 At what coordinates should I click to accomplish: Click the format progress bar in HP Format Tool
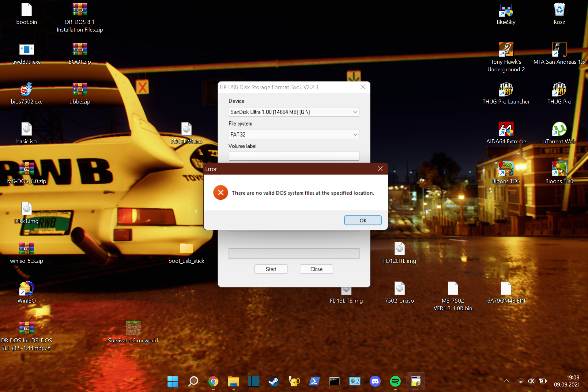294,254
